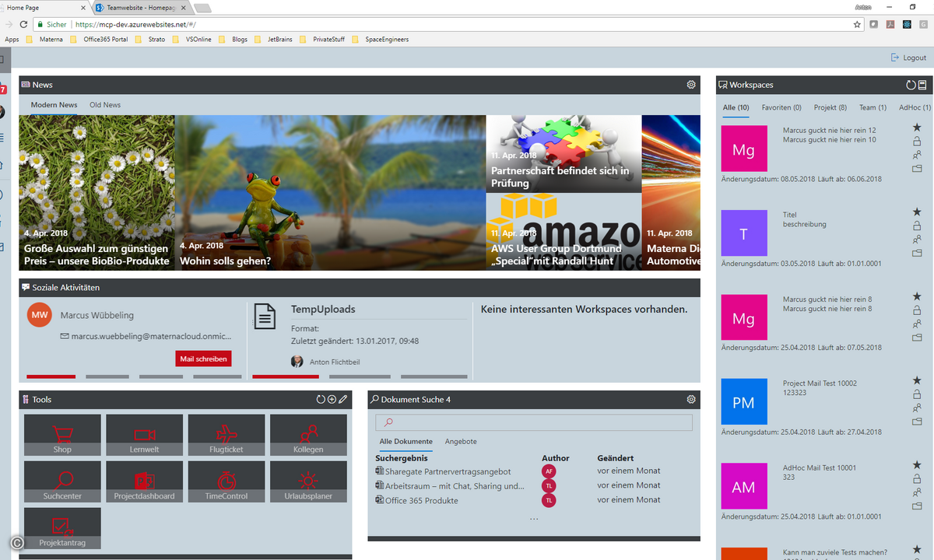The height and width of the screenshot is (560, 934).
Task: Open the Materna bookmark folder
Action: (45, 39)
